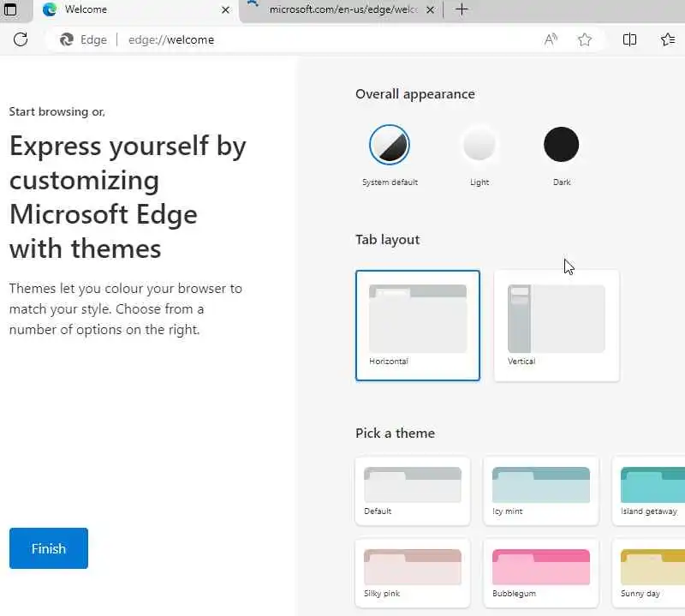This screenshot has width=685, height=616.
Task: Pick the Icy mint theme
Action: tap(541, 491)
